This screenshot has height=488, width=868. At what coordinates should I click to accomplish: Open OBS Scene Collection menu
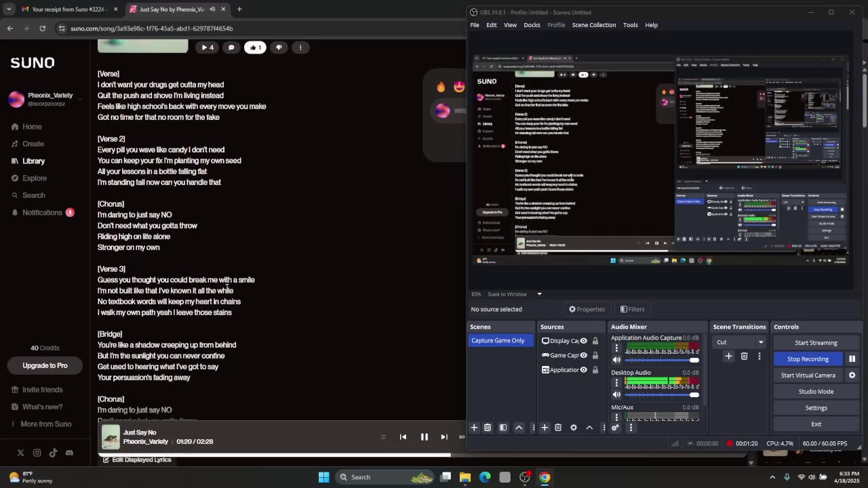(593, 25)
